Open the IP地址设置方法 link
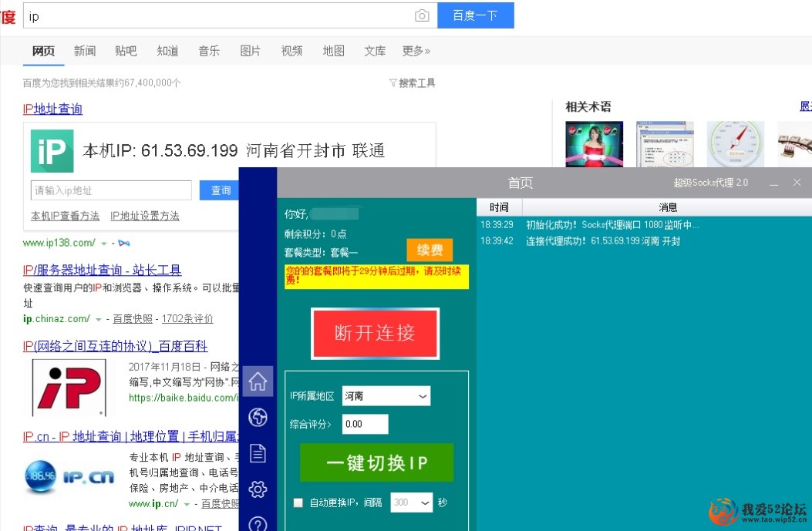 145,216
